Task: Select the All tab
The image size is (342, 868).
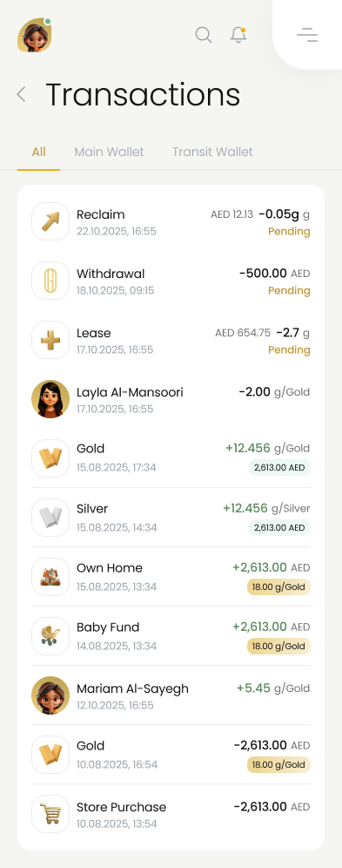Action: tap(38, 152)
